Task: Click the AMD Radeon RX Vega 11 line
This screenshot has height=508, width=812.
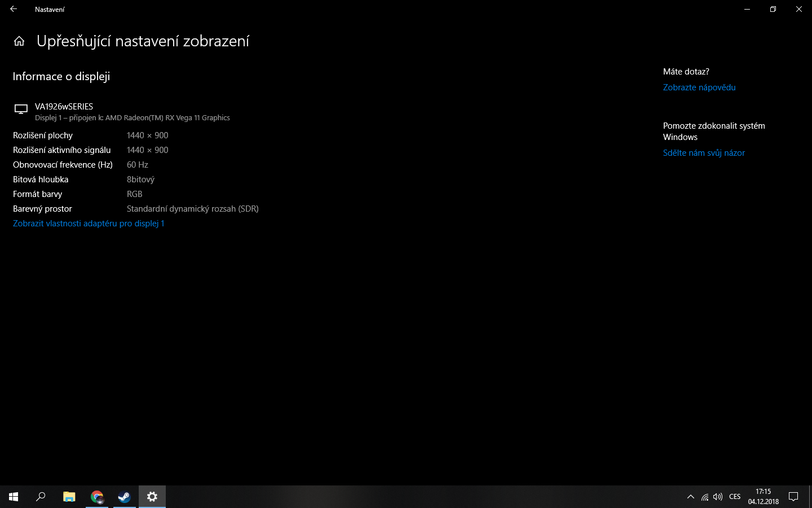Action: (x=133, y=118)
